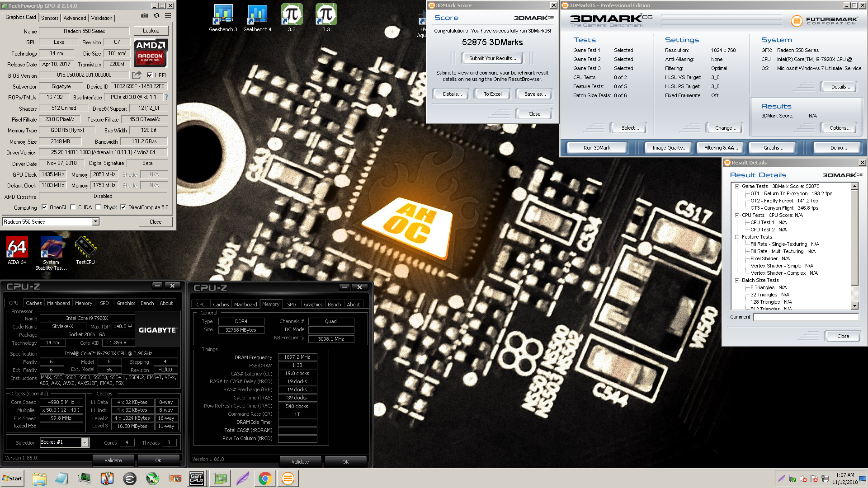Image resolution: width=868 pixels, height=488 pixels.
Task: Click the muted volume tray icon
Action: coord(803,479)
